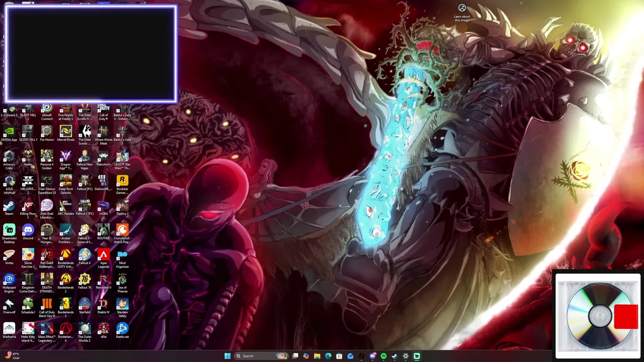Open the Steam desktop shortcut
Viewport: 644px width, 362px height.
tap(9, 208)
